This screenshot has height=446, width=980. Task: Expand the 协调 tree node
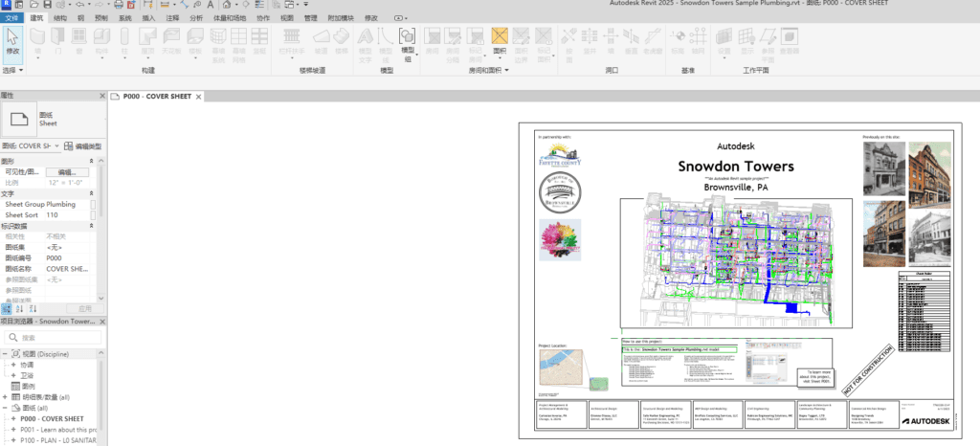pos(13,365)
